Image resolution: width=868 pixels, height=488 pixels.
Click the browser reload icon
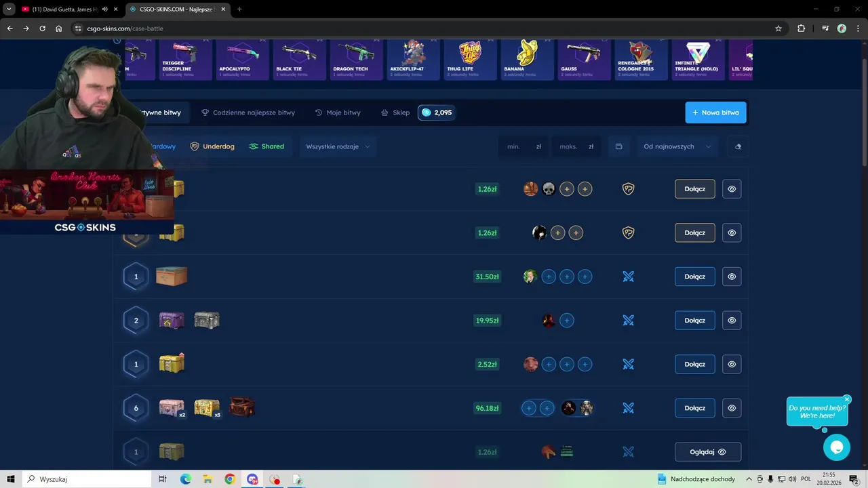(42, 28)
